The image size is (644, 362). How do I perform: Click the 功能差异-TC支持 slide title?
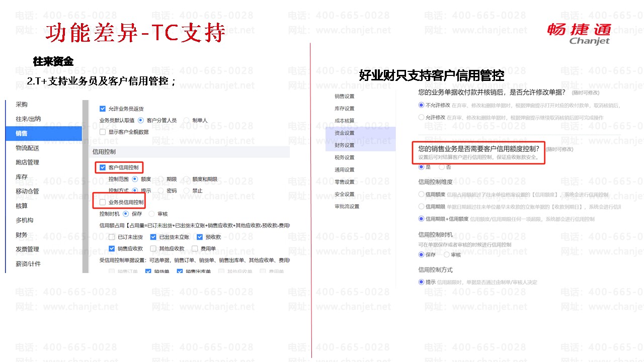click(135, 33)
